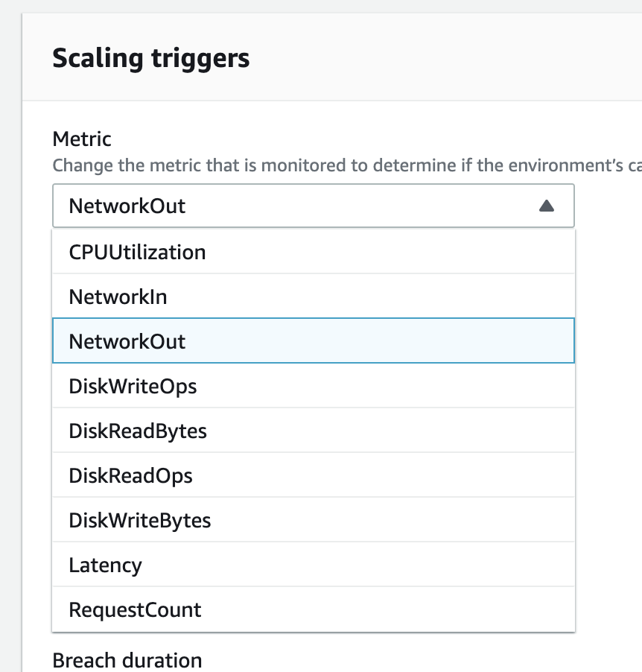
Task: Click the Metric field label
Action: click(x=82, y=139)
